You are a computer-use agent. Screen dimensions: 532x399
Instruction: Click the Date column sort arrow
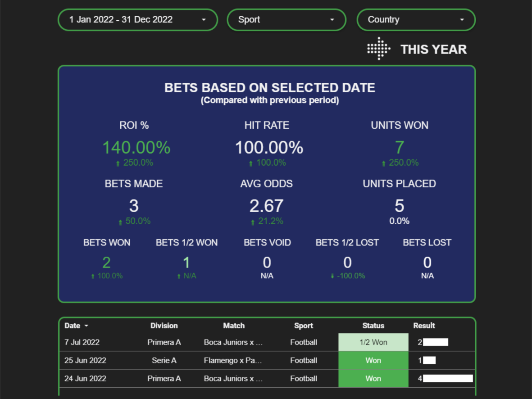(86, 326)
